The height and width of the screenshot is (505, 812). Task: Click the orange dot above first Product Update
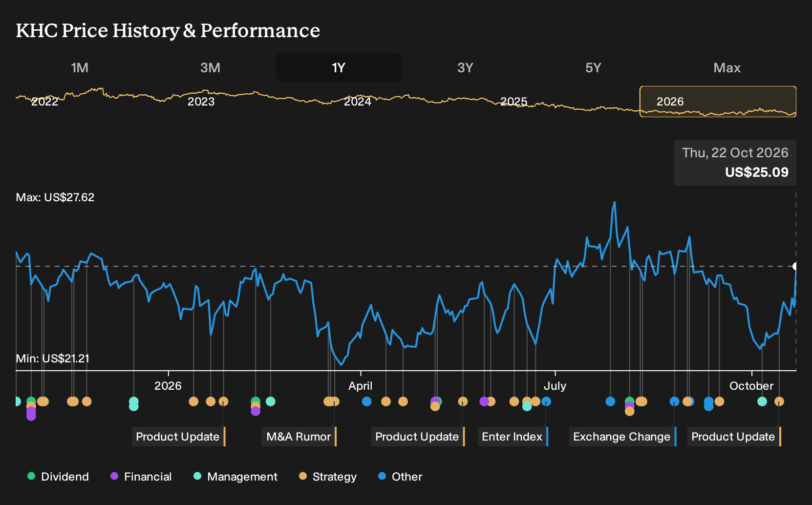point(223,401)
